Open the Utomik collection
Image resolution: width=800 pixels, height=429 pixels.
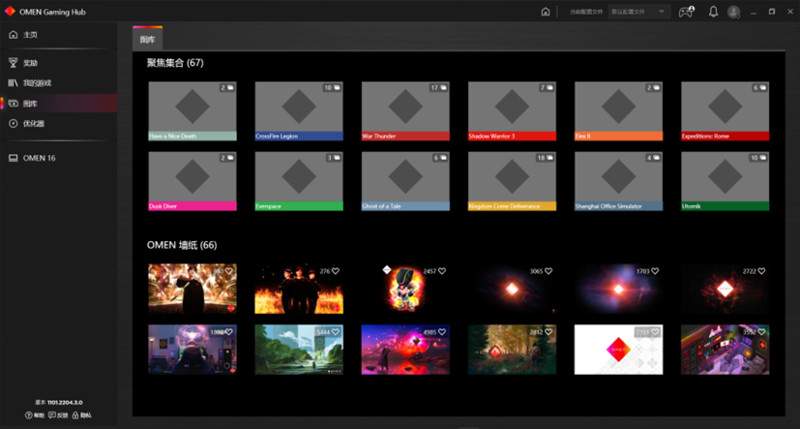(x=725, y=181)
